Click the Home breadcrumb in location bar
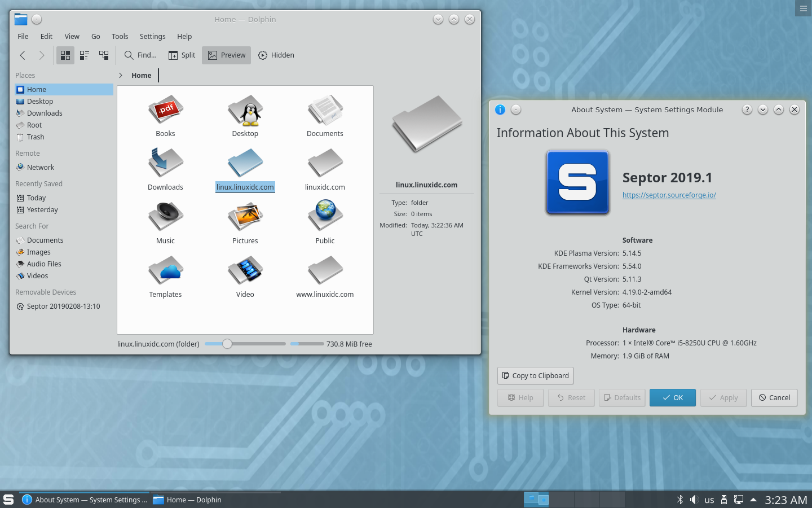 tap(142, 76)
